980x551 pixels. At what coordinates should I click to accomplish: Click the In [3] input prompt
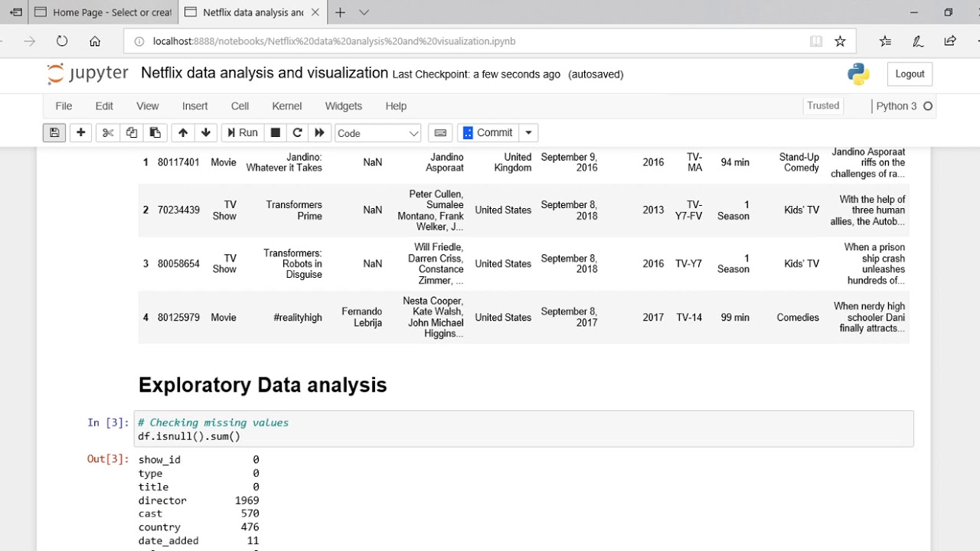pyautogui.click(x=107, y=422)
